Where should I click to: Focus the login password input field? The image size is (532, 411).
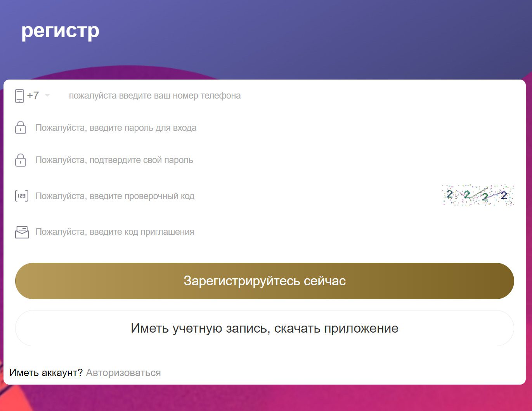pos(275,128)
